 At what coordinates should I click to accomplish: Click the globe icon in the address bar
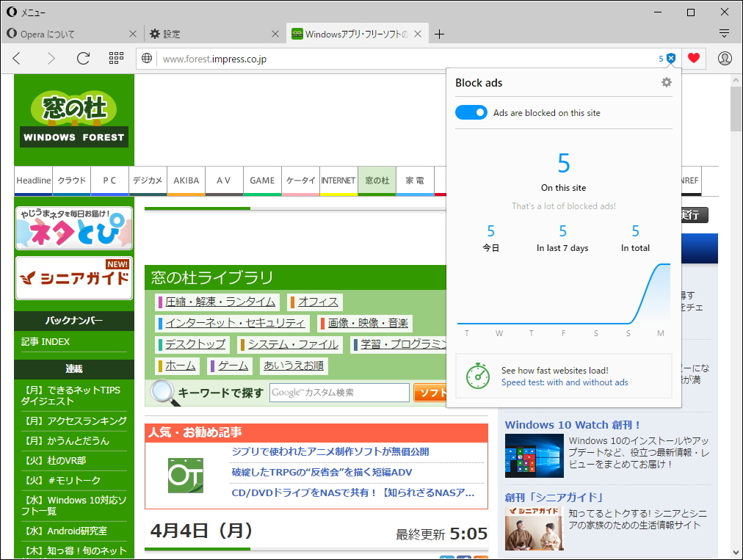(x=147, y=58)
